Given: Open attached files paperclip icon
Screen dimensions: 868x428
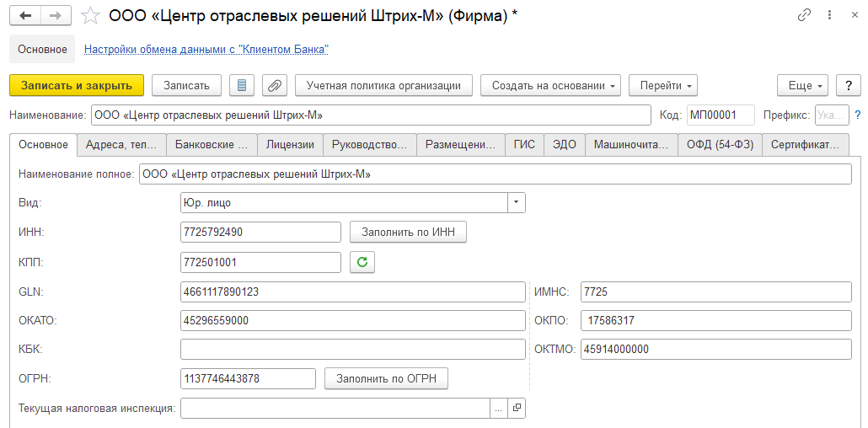Looking at the screenshot, I should (275, 85).
